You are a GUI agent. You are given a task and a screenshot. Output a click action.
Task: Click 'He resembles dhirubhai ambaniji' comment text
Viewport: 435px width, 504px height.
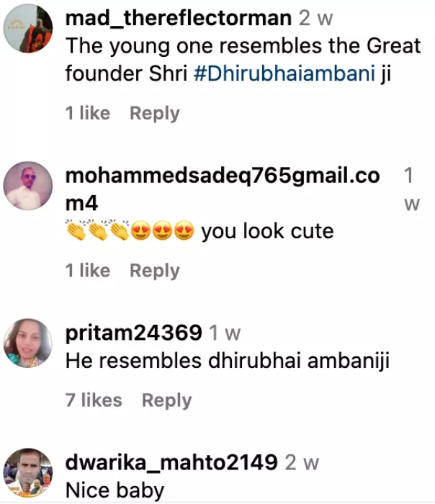click(x=228, y=361)
